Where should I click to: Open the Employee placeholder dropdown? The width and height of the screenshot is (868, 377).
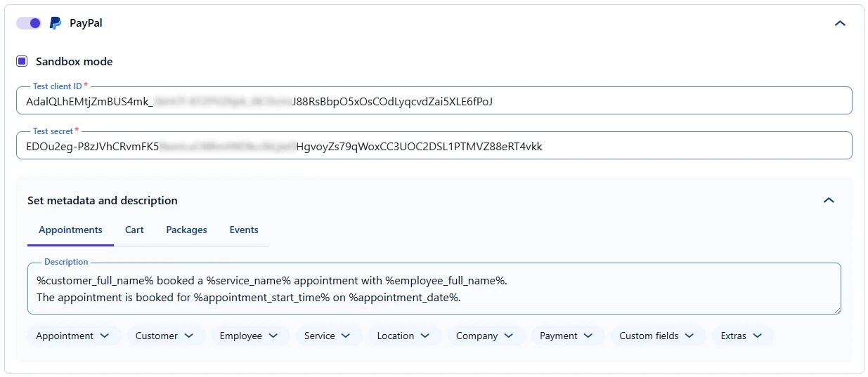tap(249, 336)
